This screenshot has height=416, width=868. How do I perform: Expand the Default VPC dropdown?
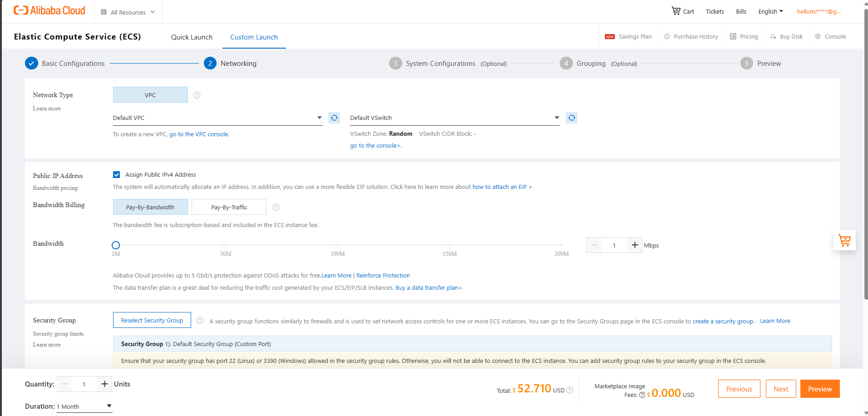(x=217, y=118)
